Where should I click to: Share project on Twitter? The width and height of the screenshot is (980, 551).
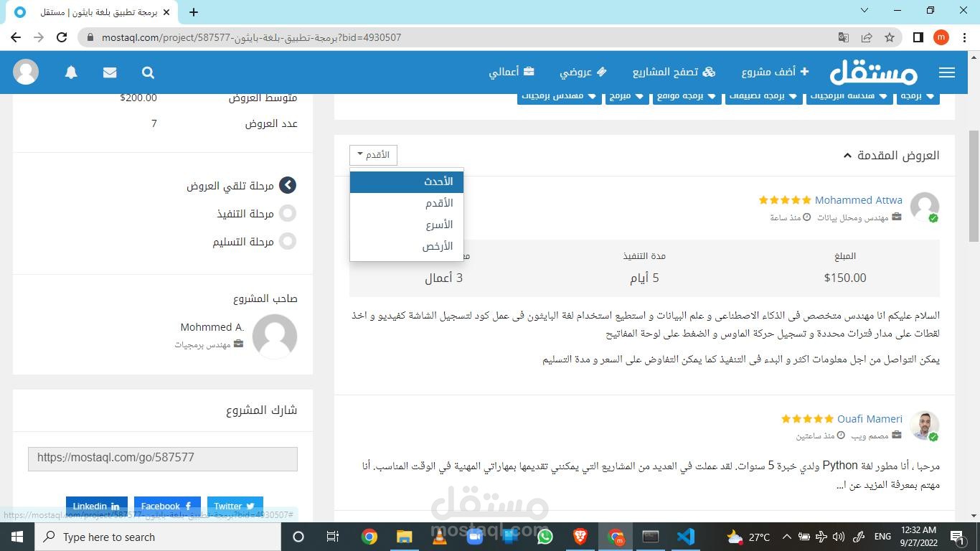(x=235, y=506)
